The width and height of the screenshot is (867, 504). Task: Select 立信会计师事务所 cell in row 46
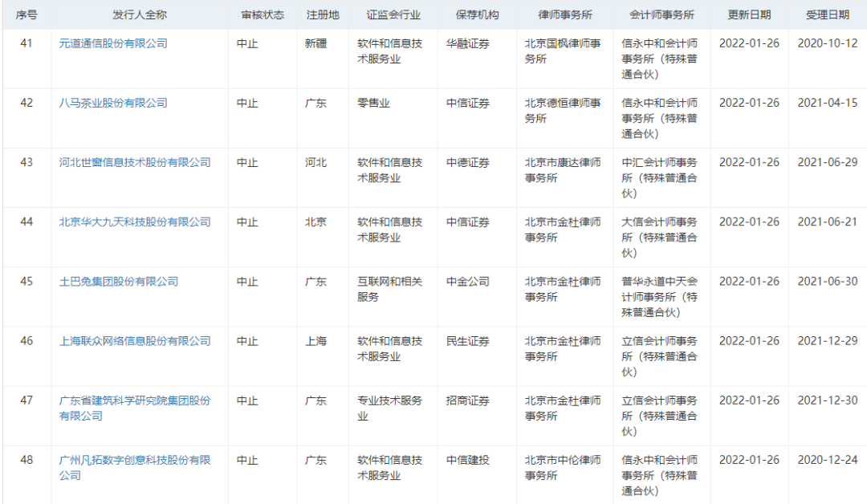tap(660, 356)
